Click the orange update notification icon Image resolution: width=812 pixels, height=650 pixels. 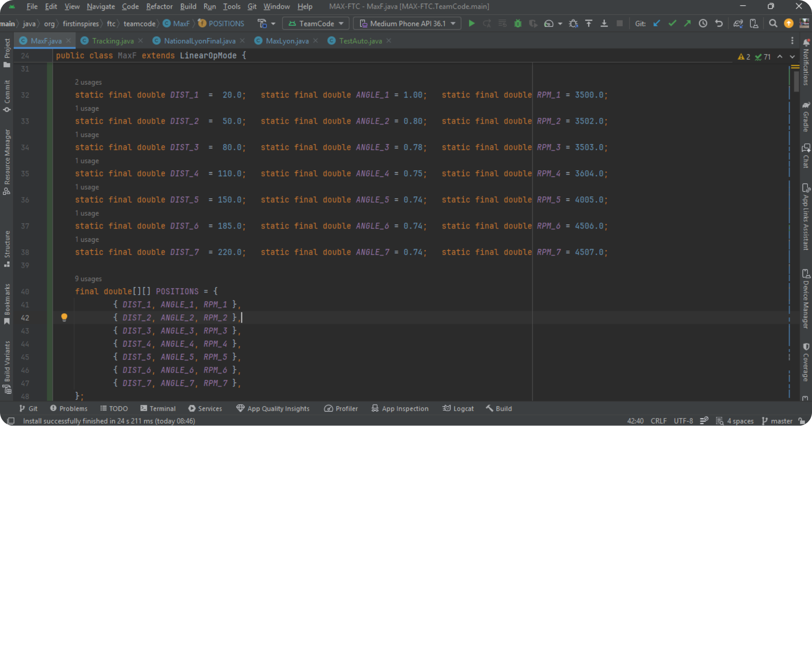click(788, 24)
